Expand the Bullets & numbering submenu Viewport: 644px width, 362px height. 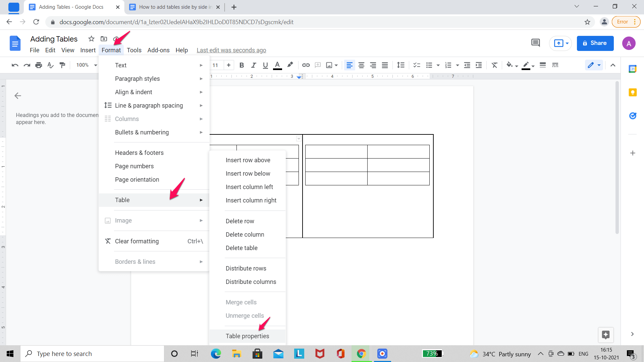click(142, 132)
